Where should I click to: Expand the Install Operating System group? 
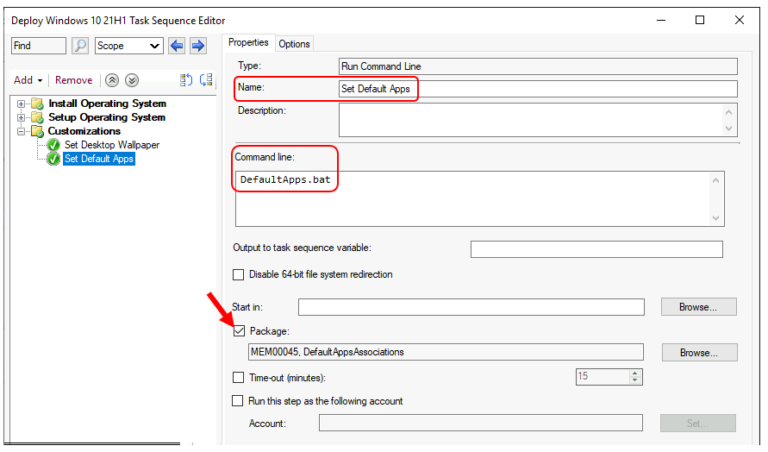[21, 103]
